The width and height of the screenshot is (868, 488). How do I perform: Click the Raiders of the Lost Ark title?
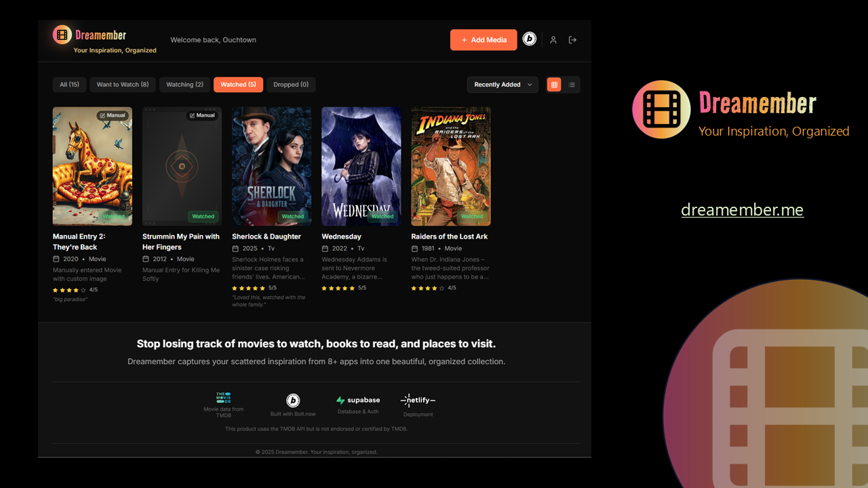tap(450, 237)
